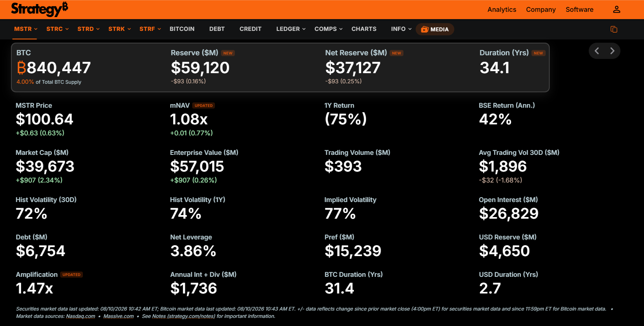This screenshot has width=644, height=326.
Task: Click the BTC holdings value 840,447
Action: pos(54,68)
